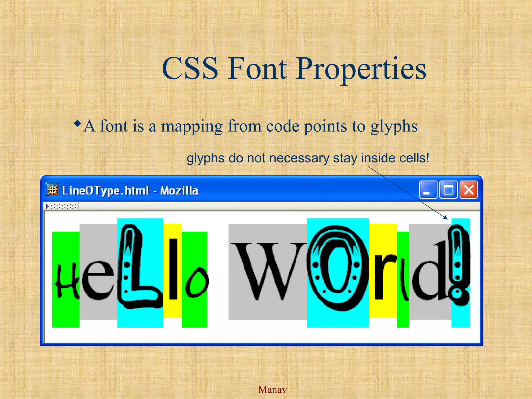Image resolution: width=532 pixels, height=399 pixels.
Task: Expand the collapsed toolbar grippy arrow
Action: (48, 207)
